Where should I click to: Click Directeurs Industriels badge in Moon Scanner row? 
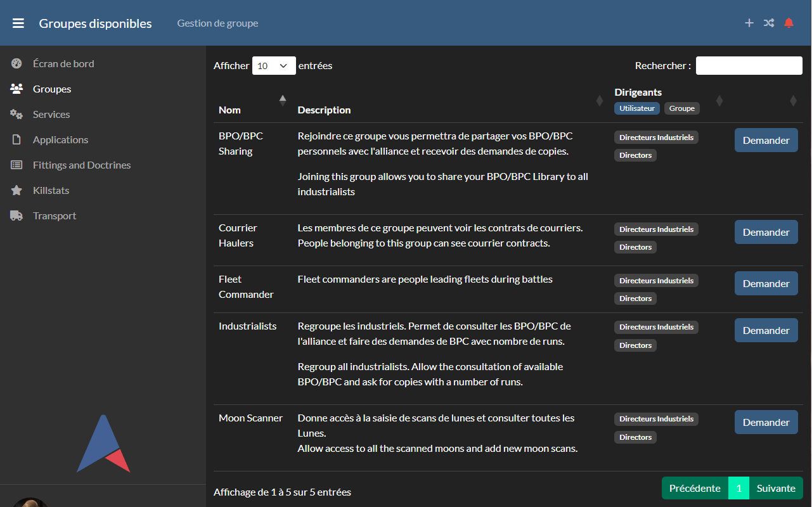[656, 419]
